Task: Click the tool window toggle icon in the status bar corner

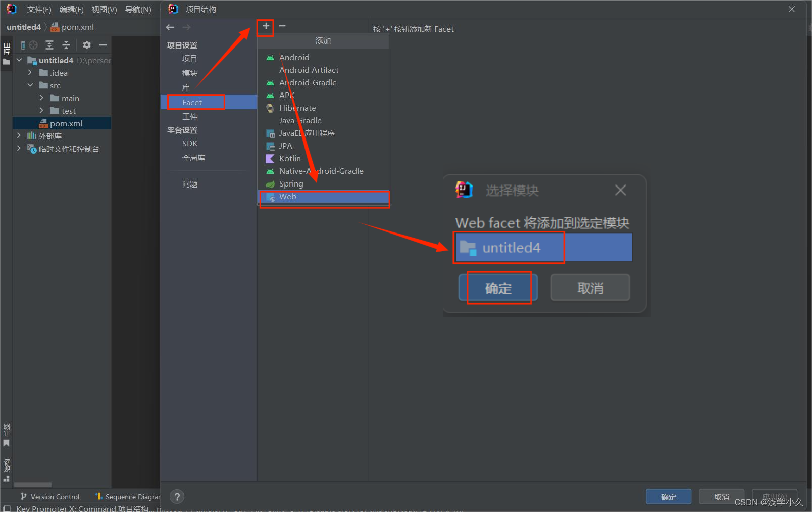Action: tap(7, 508)
